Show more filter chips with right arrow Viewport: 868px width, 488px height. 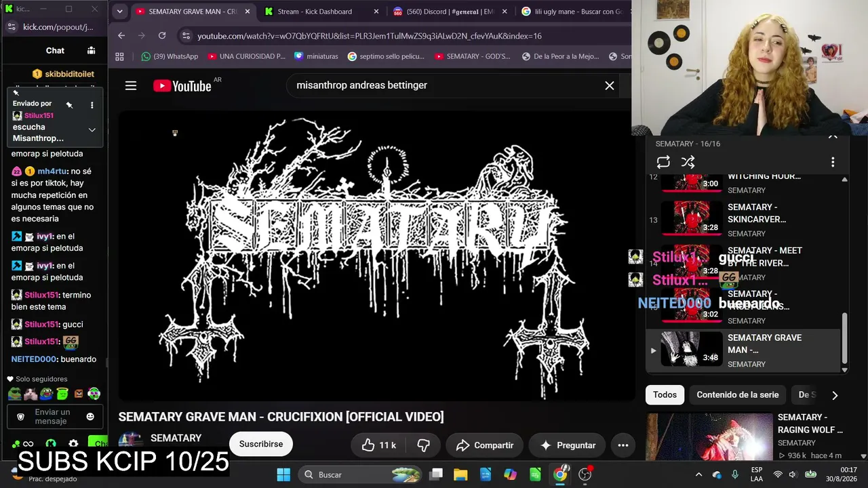click(835, 395)
